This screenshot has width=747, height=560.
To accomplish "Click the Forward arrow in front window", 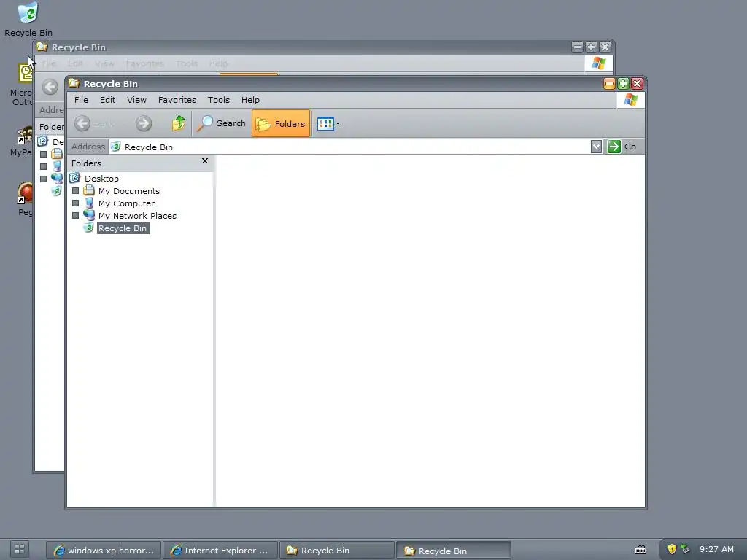I will tap(143, 123).
